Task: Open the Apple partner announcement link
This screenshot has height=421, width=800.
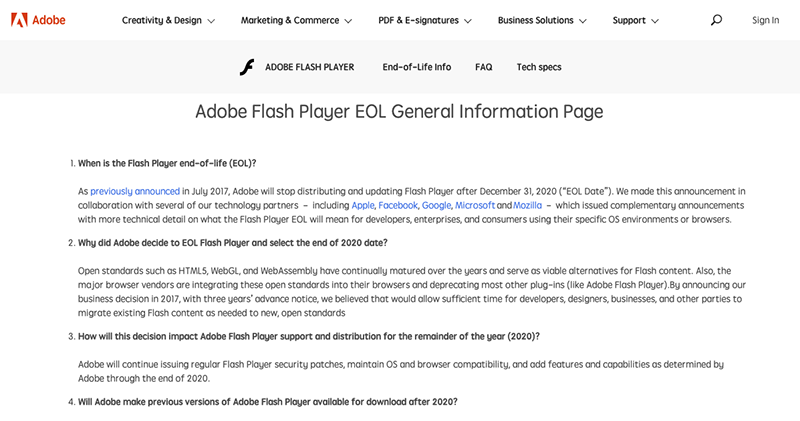Action: 362,205
